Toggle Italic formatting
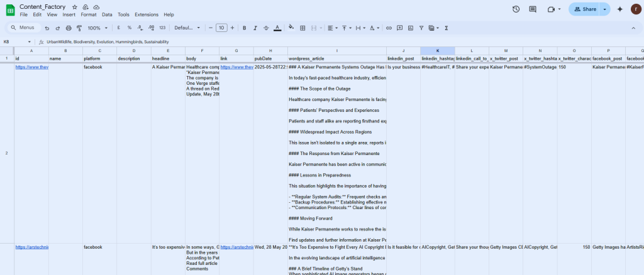The height and width of the screenshot is (275, 644). coord(255,28)
